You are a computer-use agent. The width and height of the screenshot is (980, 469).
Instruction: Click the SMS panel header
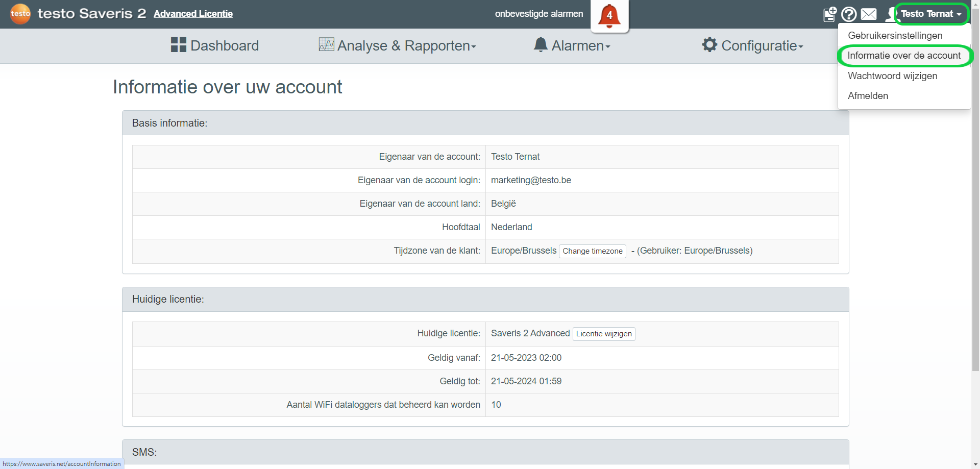pyautogui.click(x=485, y=452)
